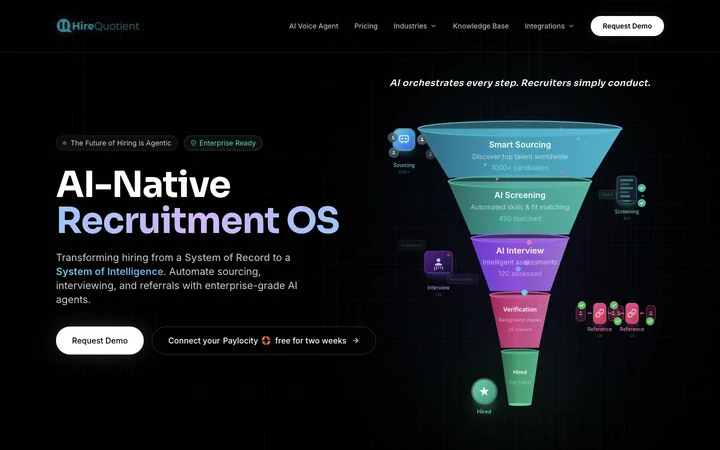Image resolution: width=720 pixels, height=450 pixels.
Task: Select the Hired funnel bottom stage
Action: 520,377
